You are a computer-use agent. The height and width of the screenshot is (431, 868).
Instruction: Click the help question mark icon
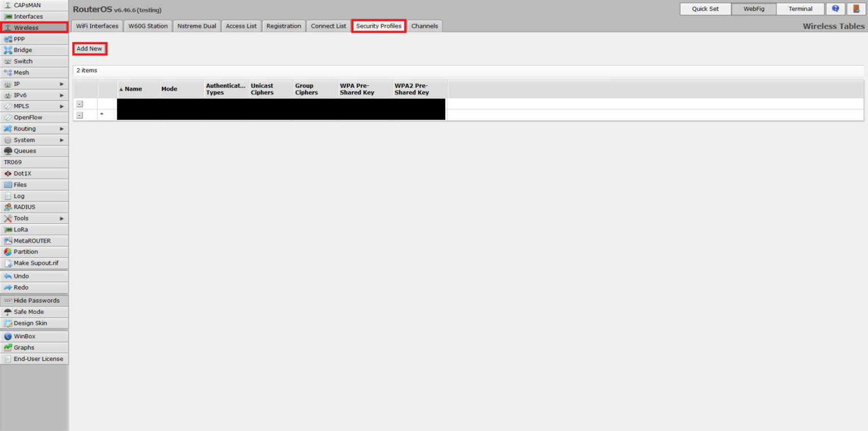click(835, 9)
